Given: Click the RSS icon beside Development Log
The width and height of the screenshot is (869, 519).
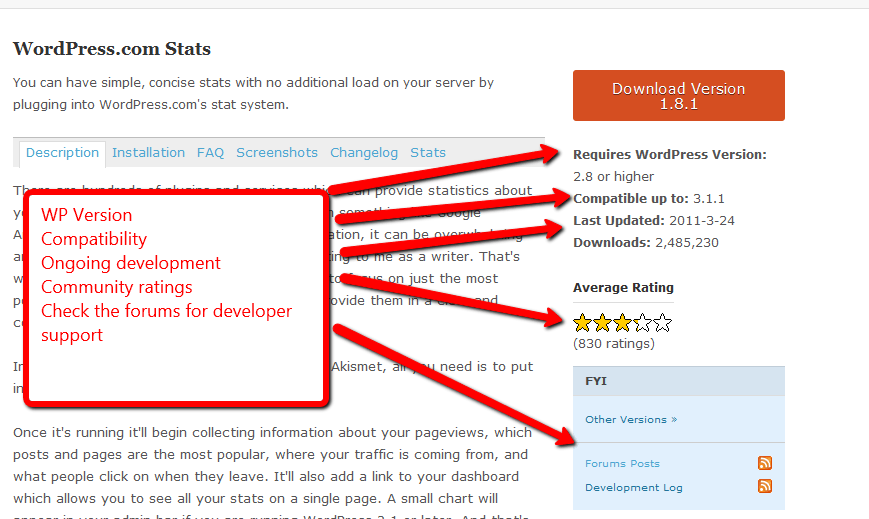Looking at the screenshot, I should click(765, 486).
